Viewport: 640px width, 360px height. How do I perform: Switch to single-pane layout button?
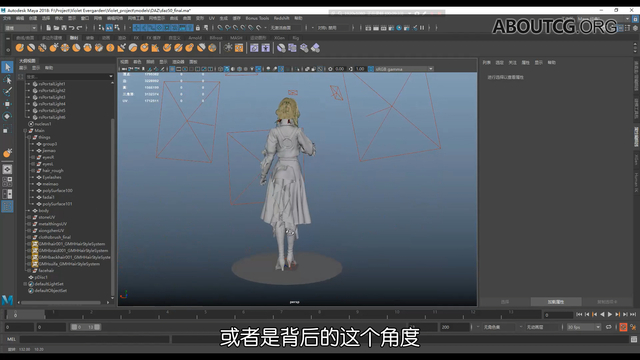(7, 169)
